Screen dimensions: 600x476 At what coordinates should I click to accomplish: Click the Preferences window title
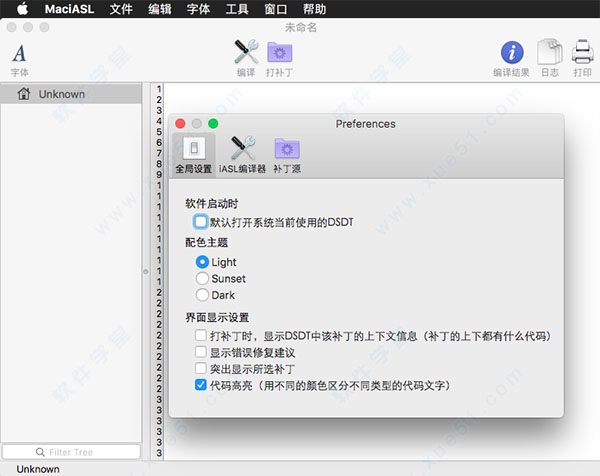(365, 124)
